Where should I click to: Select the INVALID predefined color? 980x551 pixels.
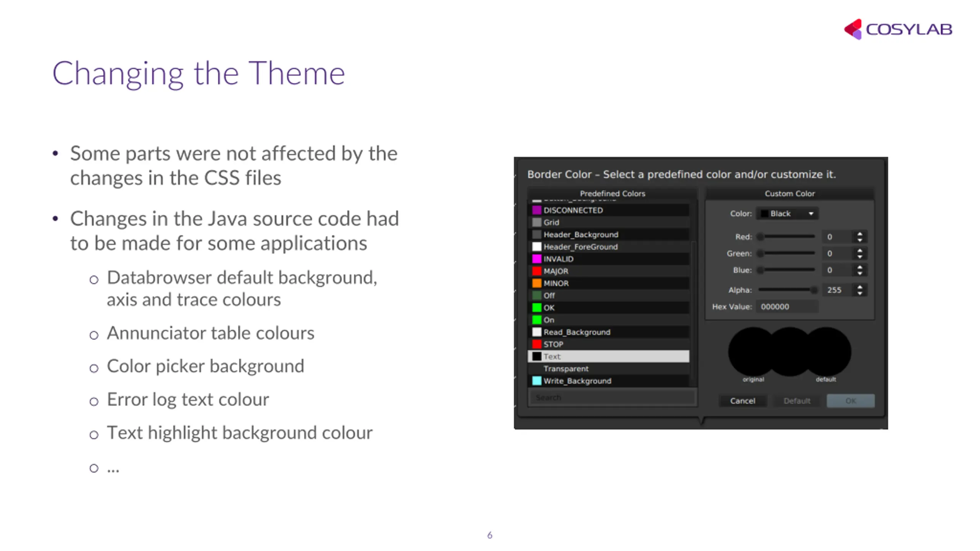click(x=609, y=259)
